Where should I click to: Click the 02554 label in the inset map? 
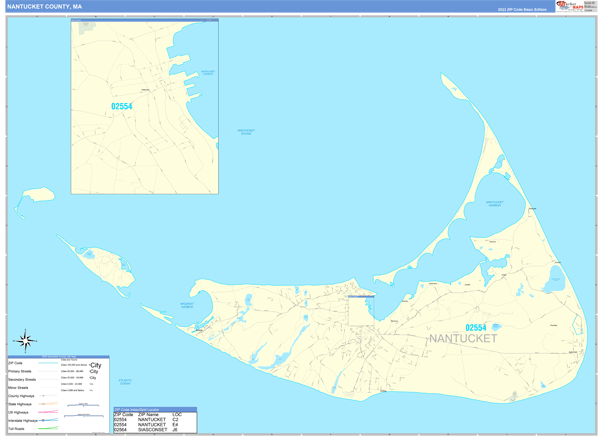click(x=122, y=106)
